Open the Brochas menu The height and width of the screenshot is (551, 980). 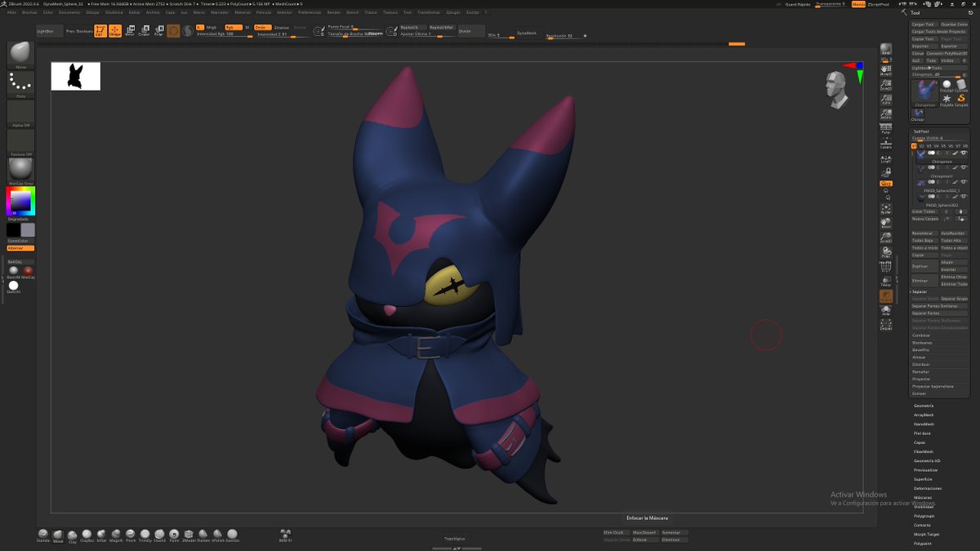point(29,13)
